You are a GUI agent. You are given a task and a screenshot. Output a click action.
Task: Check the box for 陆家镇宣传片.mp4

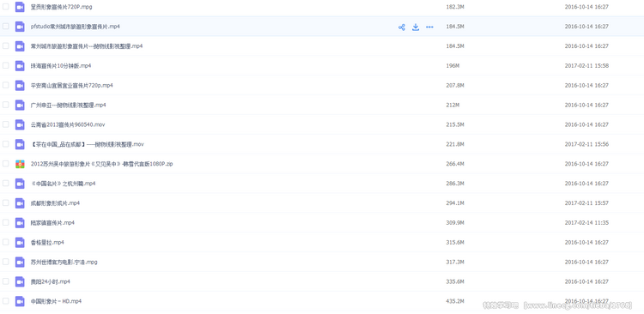[6, 222]
